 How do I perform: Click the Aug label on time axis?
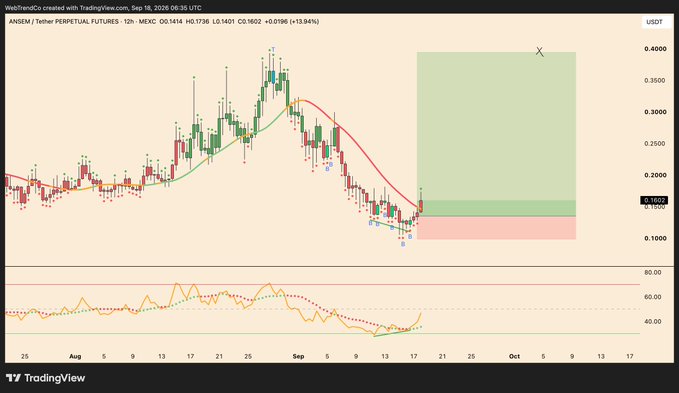[75, 357]
